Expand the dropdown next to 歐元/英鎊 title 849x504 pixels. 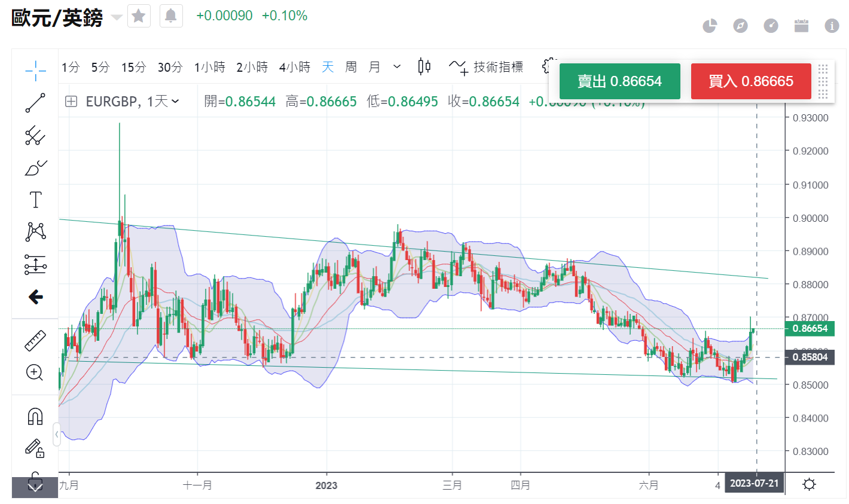tap(117, 17)
